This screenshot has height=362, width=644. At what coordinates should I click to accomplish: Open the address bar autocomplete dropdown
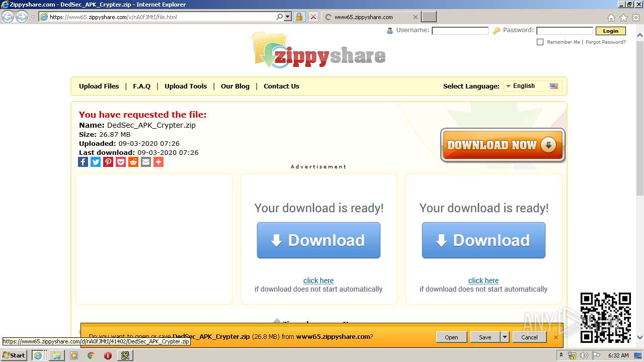click(x=288, y=17)
